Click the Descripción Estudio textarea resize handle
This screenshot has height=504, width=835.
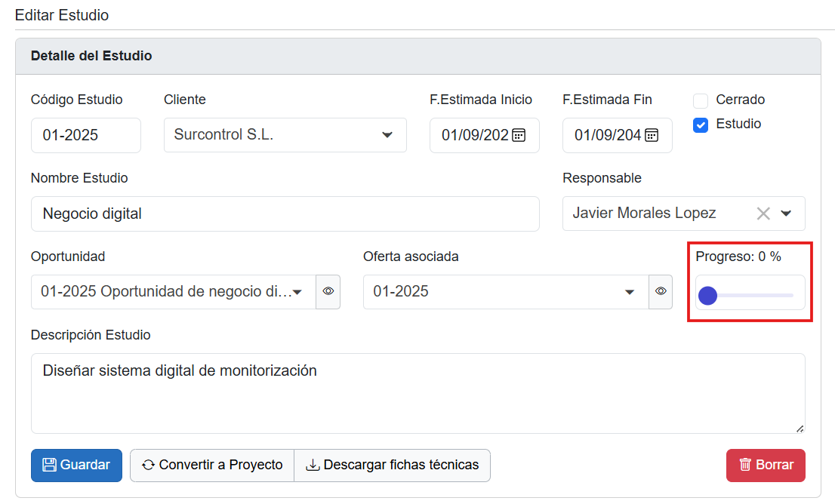800,429
